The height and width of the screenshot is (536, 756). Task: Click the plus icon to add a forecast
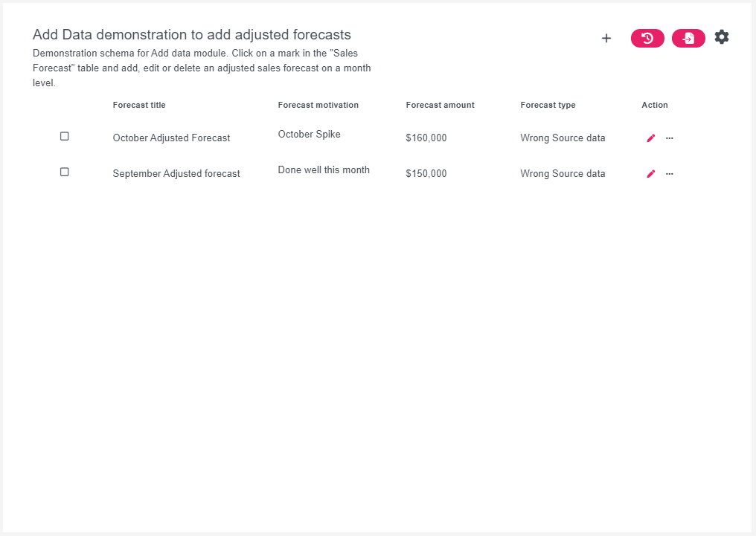606,38
